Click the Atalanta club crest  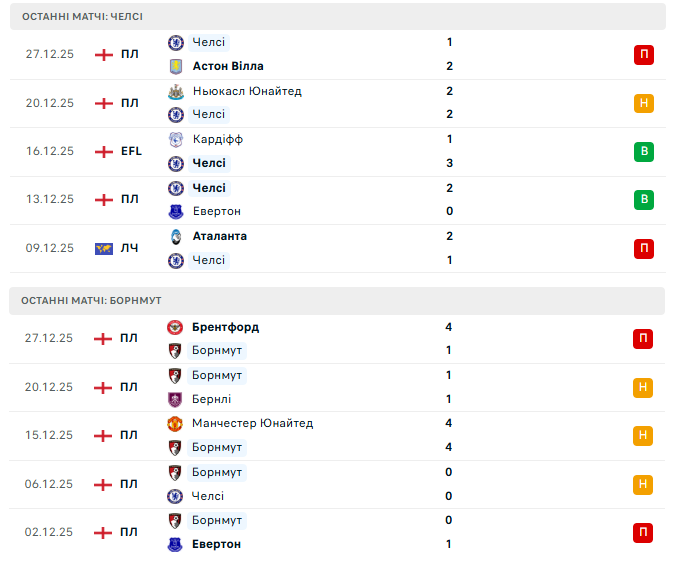(x=175, y=236)
